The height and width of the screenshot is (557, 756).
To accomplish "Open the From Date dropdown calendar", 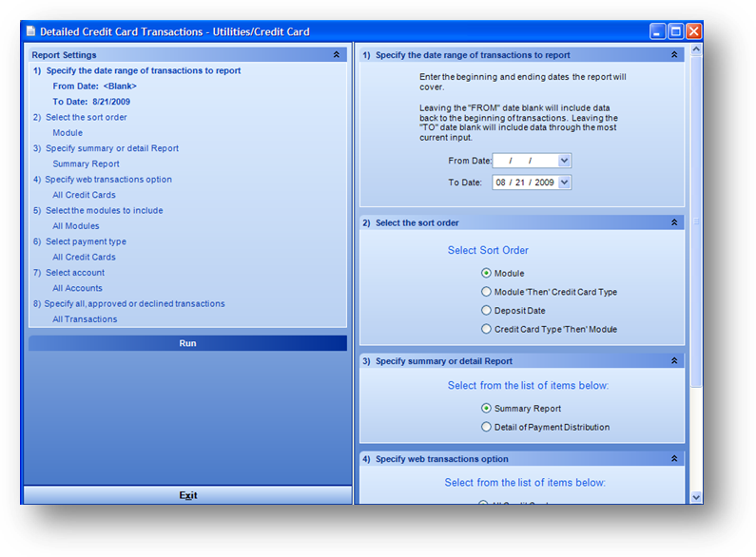I will coord(565,161).
